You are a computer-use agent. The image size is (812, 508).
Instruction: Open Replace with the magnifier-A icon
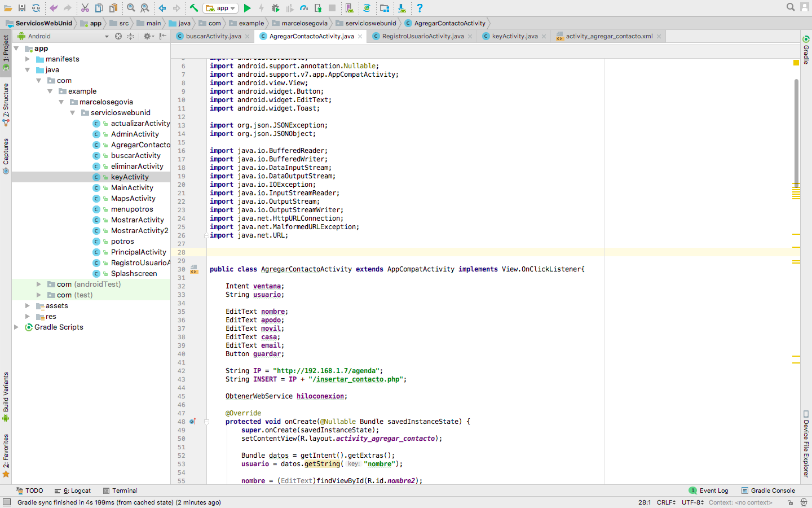point(145,8)
